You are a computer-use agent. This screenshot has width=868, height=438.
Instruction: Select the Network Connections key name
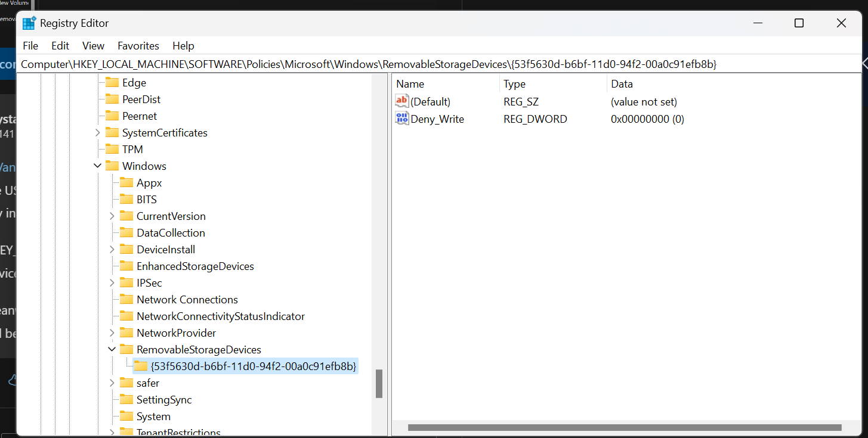[x=187, y=300]
